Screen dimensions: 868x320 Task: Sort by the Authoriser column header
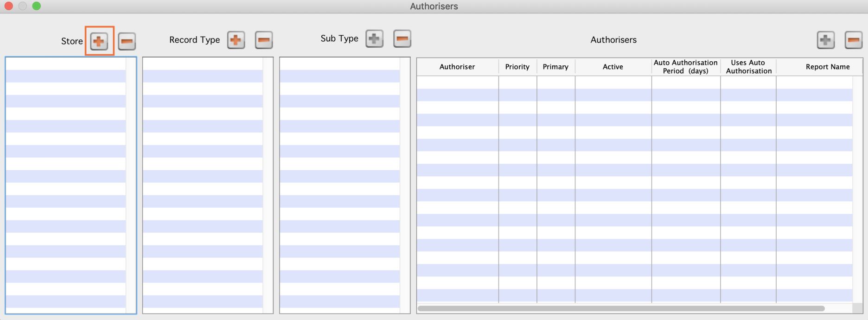click(x=457, y=67)
